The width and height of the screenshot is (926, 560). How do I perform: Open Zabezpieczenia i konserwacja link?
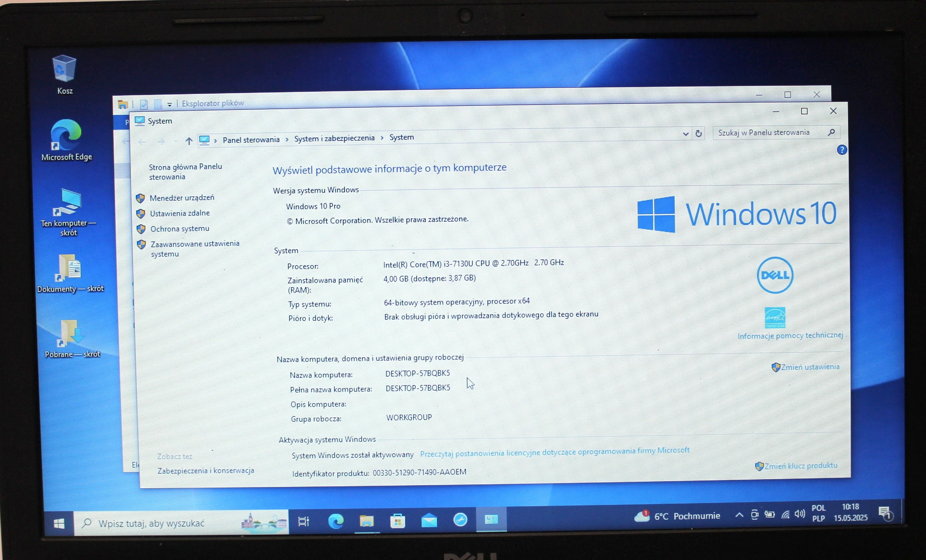206,470
